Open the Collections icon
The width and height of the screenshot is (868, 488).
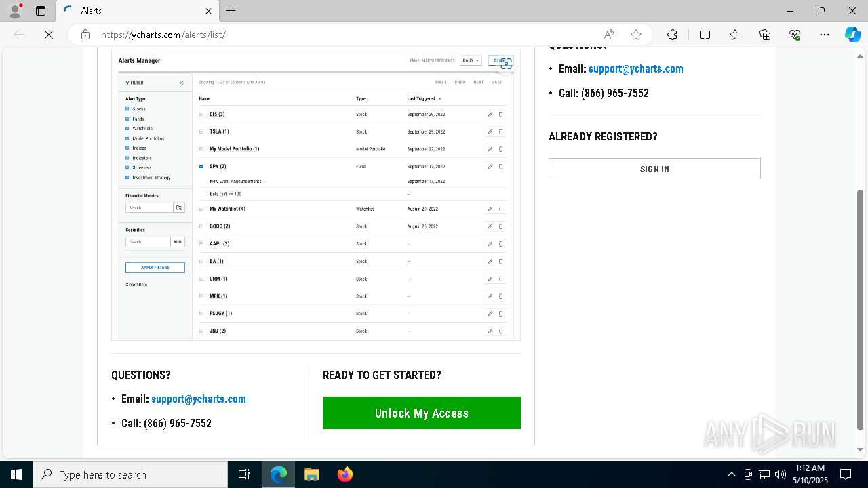765,35
